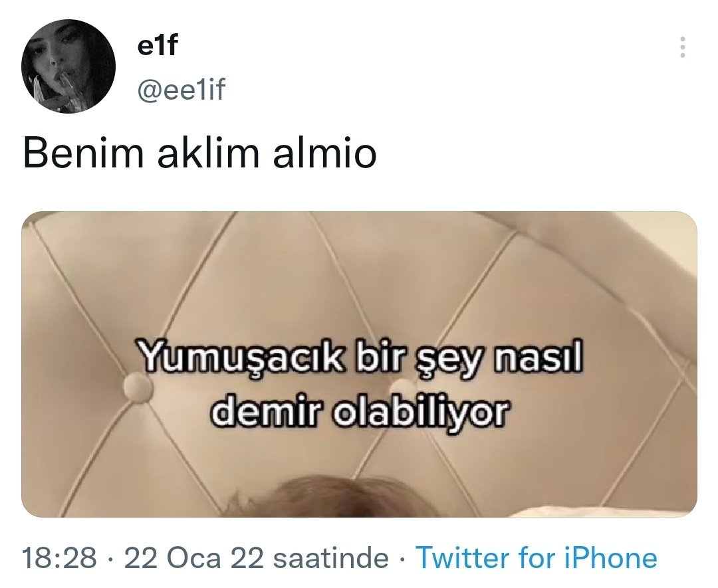Click the caption line Yumuşacık bir şey nasıl
This screenshot has height=588, width=718.
pos(360,358)
